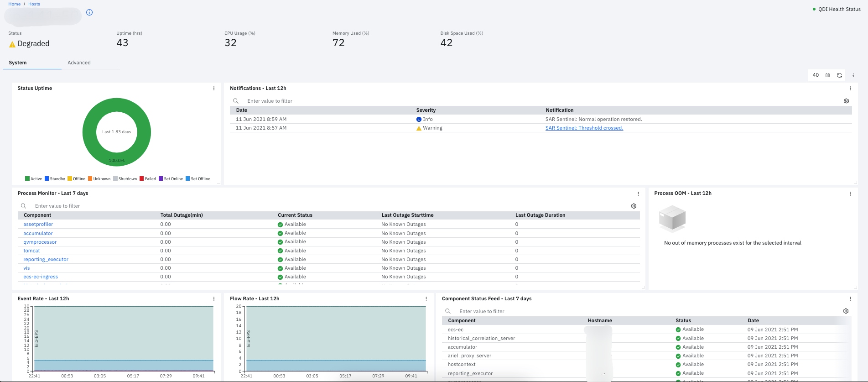Open the tomcat component link
Screen dimensions: 868x382
[31, 251]
